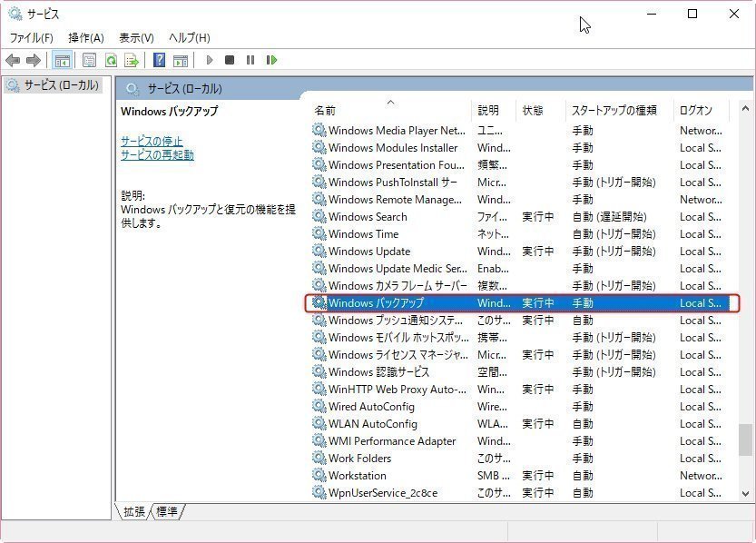The height and width of the screenshot is (543, 756).
Task: Select the Windows バックアップ service row
Action: (x=522, y=303)
